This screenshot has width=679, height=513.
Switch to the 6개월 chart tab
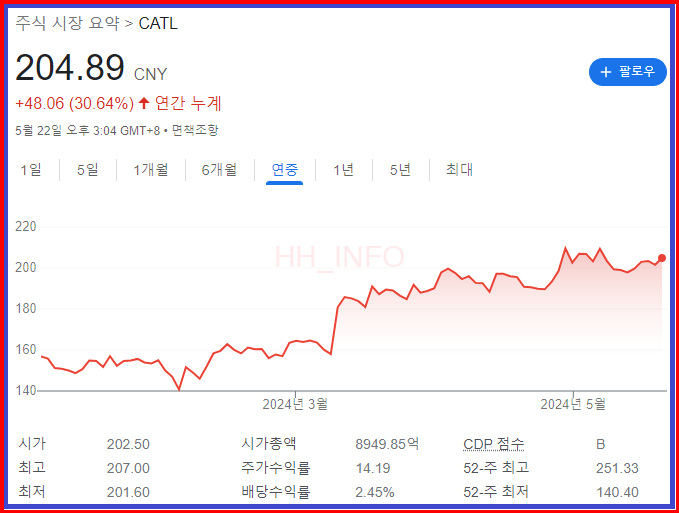(x=220, y=170)
